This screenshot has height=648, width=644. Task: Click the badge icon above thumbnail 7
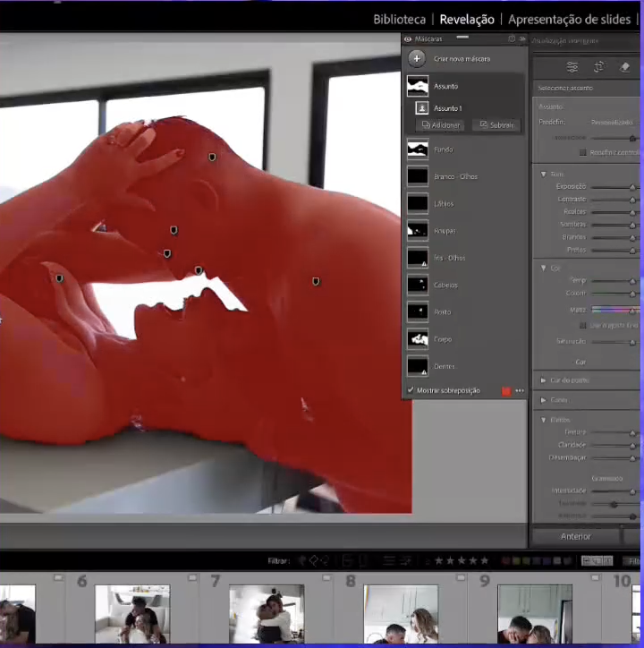tap(326, 577)
